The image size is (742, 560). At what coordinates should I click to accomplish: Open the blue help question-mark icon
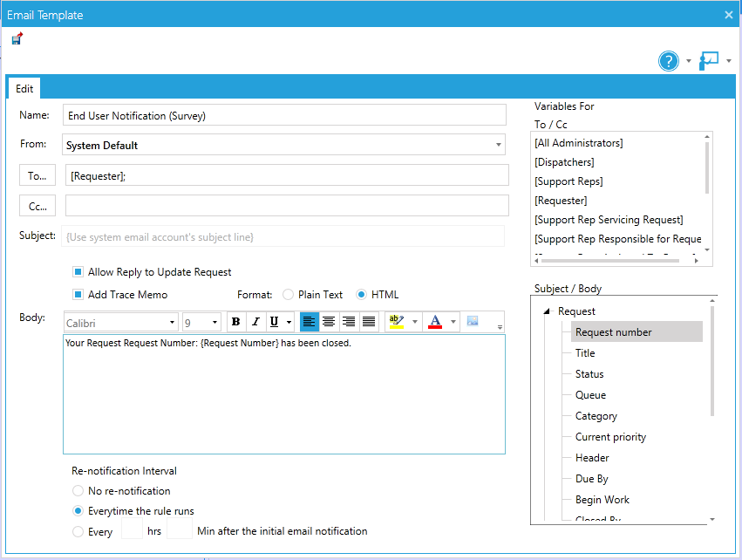[x=668, y=61]
